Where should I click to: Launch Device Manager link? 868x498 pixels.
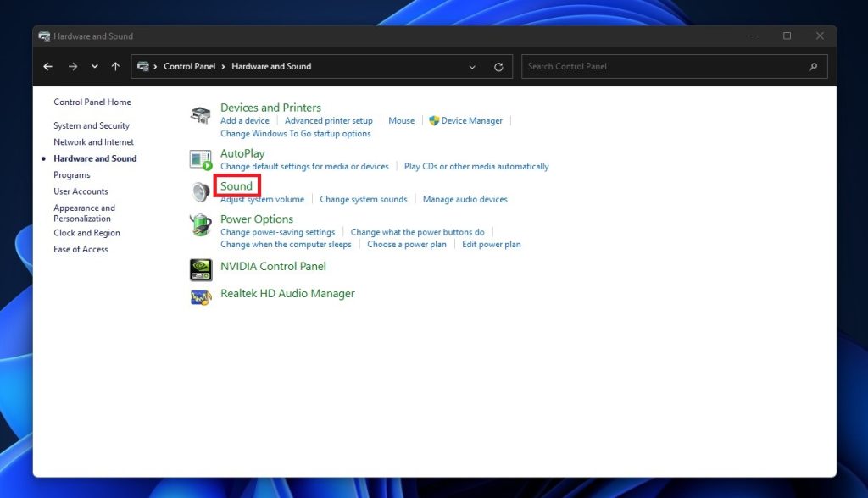pos(471,120)
